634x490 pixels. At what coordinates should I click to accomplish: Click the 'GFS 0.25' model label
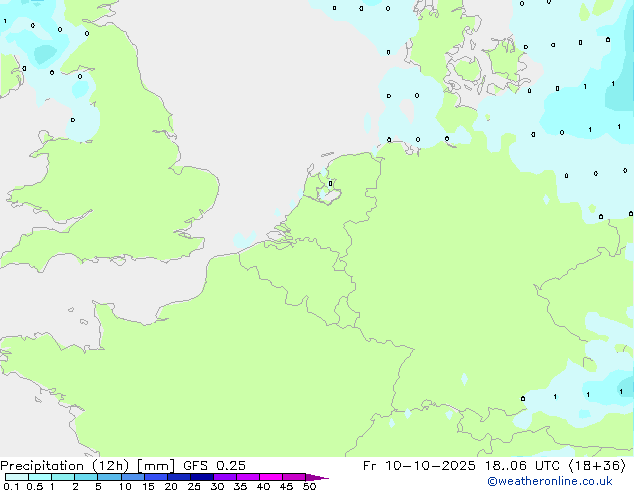(x=214, y=466)
